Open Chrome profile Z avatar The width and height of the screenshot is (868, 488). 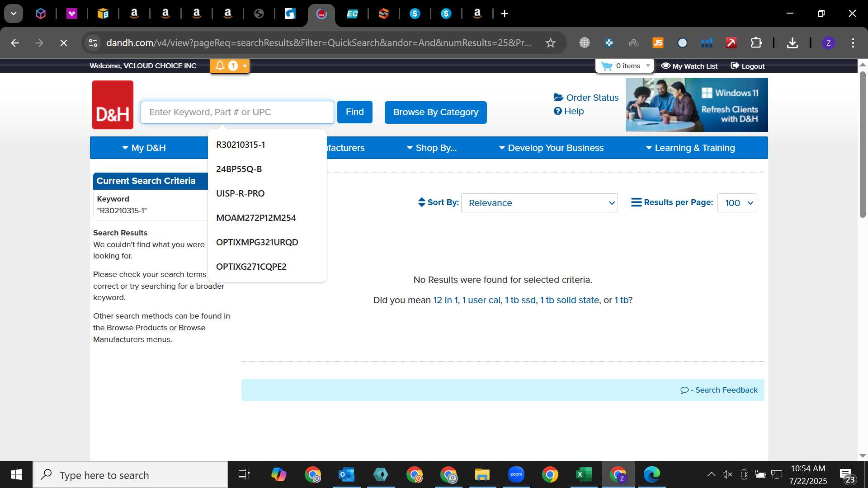828,43
